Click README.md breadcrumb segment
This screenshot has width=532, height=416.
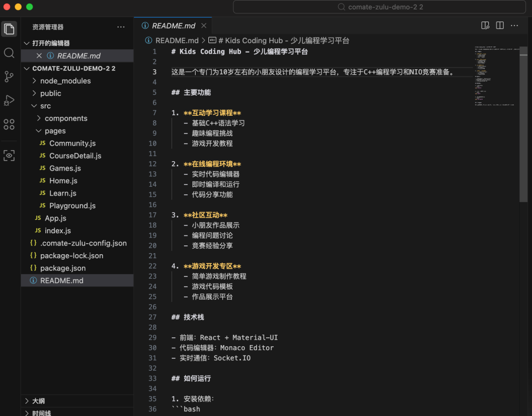pyautogui.click(x=172, y=40)
